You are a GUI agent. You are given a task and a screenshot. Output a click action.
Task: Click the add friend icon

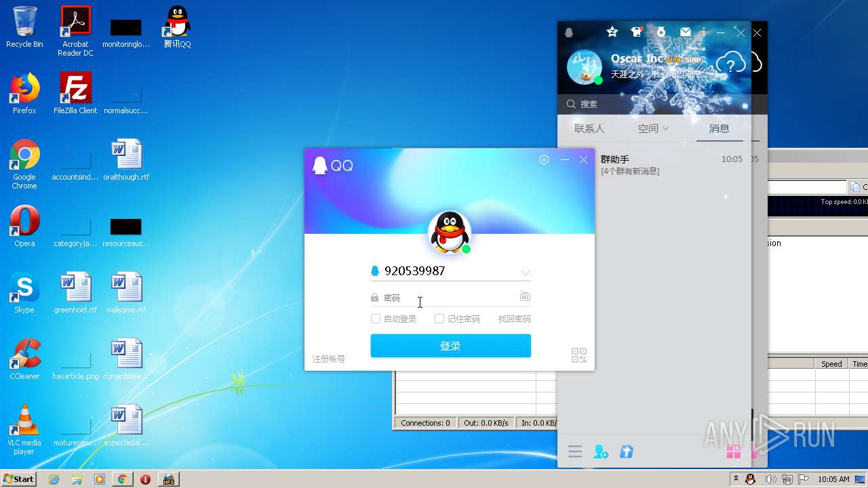click(x=601, y=451)
